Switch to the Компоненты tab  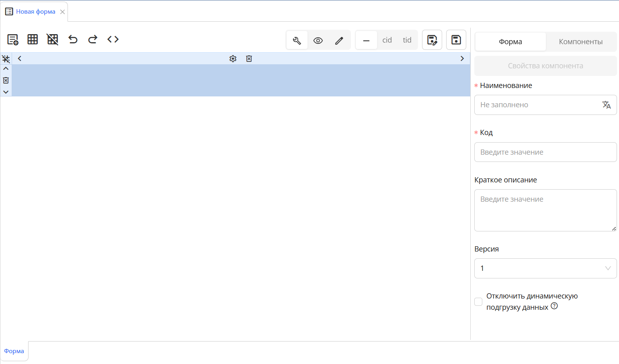point(580,42)
